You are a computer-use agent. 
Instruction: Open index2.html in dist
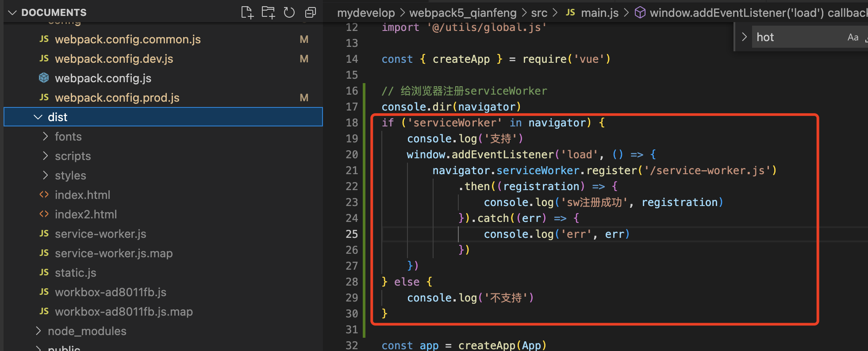coord(86,214)
